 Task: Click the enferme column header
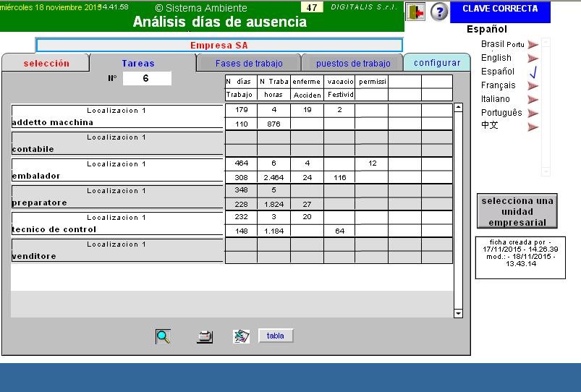pos(307,82)
